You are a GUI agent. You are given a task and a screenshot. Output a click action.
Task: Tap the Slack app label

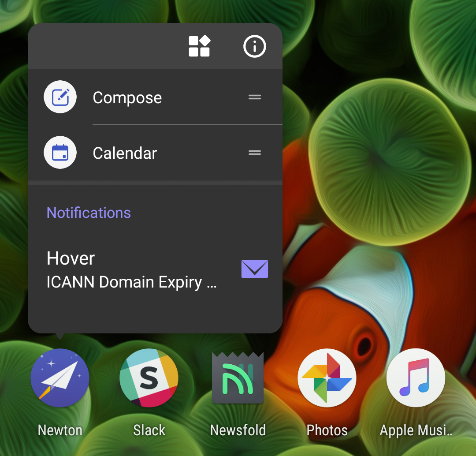click(149, 430)
